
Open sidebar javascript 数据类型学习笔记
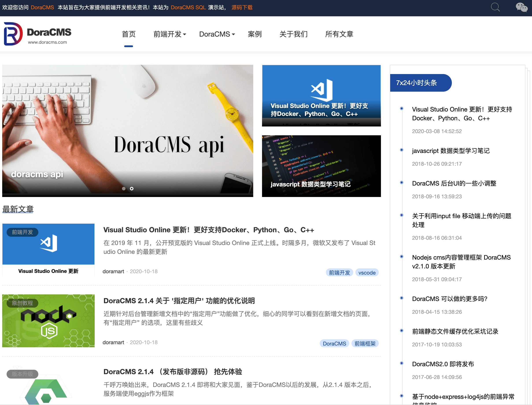tap(451, 151)
